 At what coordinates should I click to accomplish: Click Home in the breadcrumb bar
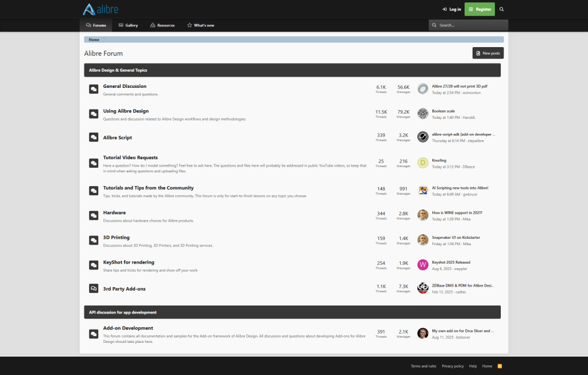[x=94, y=40]
